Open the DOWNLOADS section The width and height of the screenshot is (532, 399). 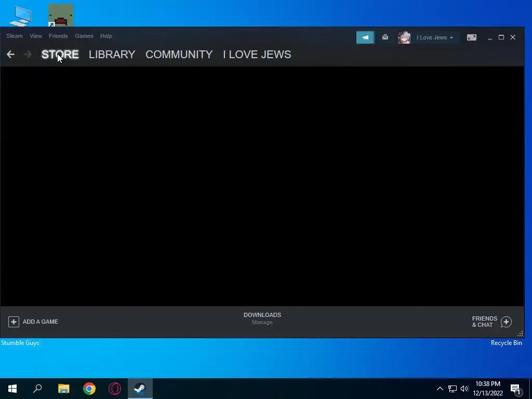tap(262, 315)
